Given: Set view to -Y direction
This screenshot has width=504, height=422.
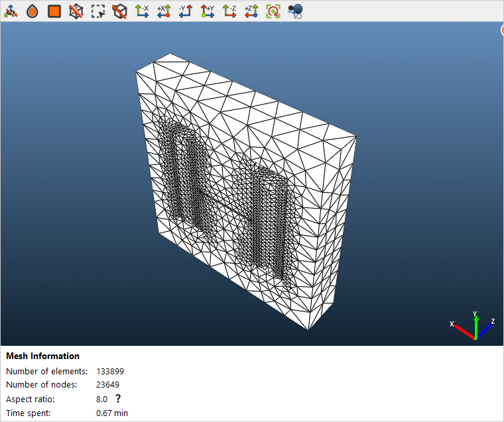Looking at the screenshot, I should pos(186,11).
